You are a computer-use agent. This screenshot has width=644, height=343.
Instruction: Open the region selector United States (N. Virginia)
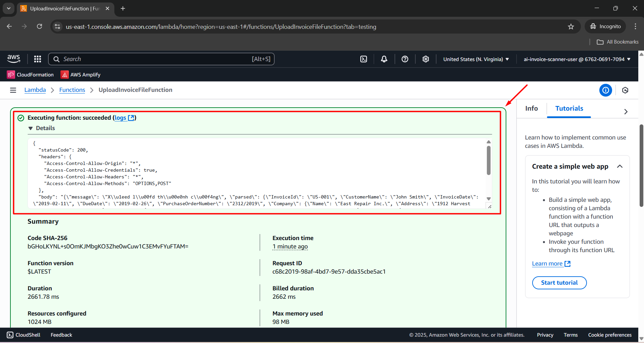tap(476, 59)
